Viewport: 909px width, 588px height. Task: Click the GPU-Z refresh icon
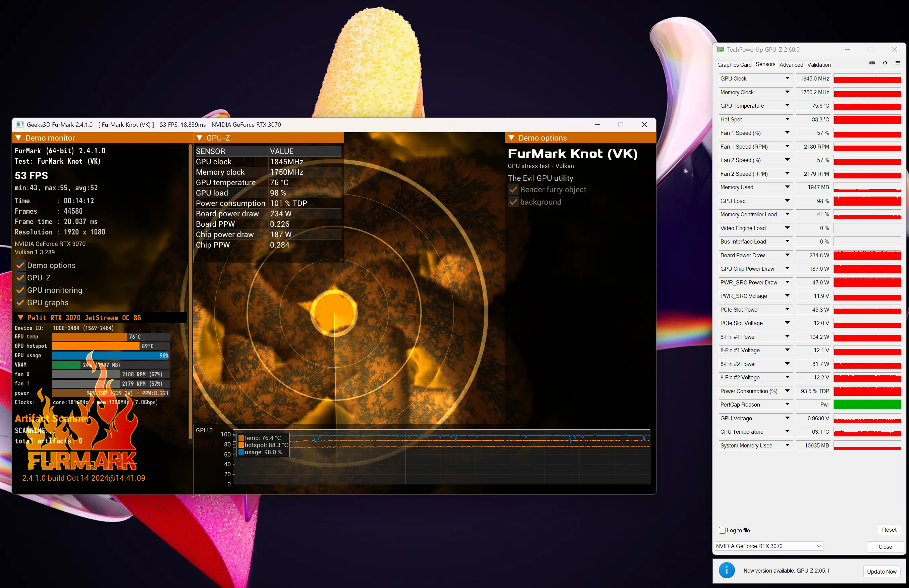tap(885, 63)
